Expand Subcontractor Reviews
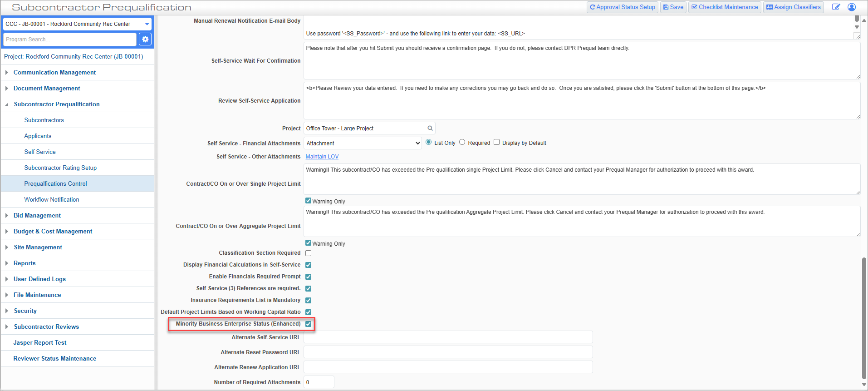 pos(7,327)
